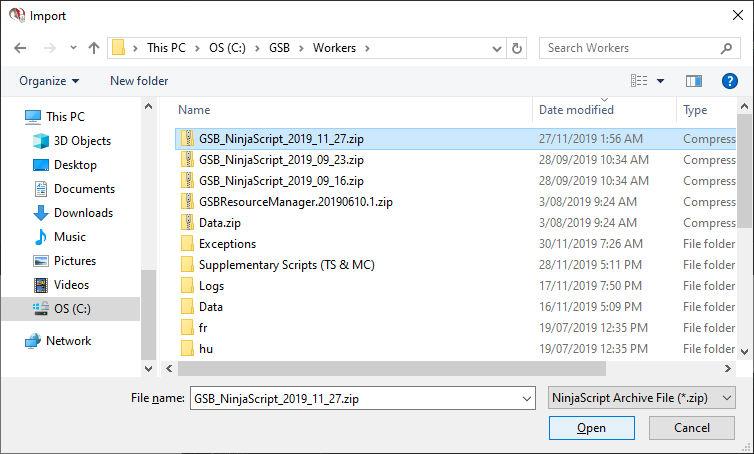The image size is (754, 454).
Task: Select GSB_NinjaScript_2019_09_23.zip file
Action: point(281,160)
